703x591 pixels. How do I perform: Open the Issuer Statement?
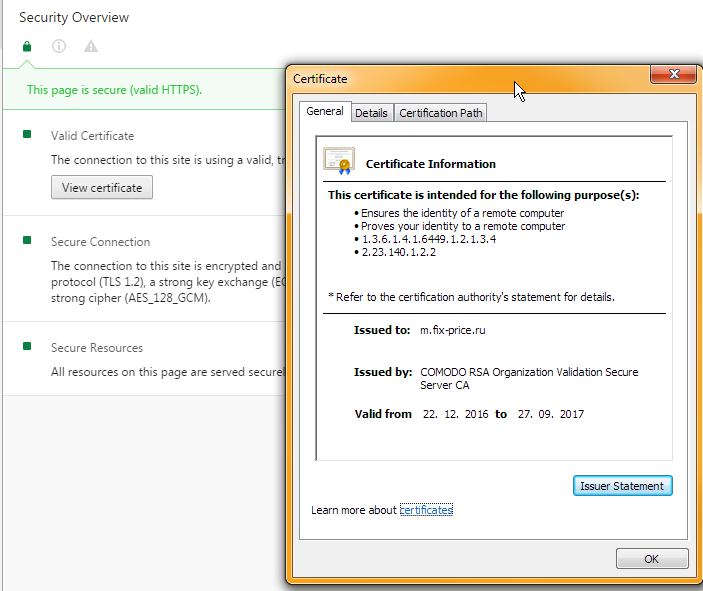[x=622, y=486]
